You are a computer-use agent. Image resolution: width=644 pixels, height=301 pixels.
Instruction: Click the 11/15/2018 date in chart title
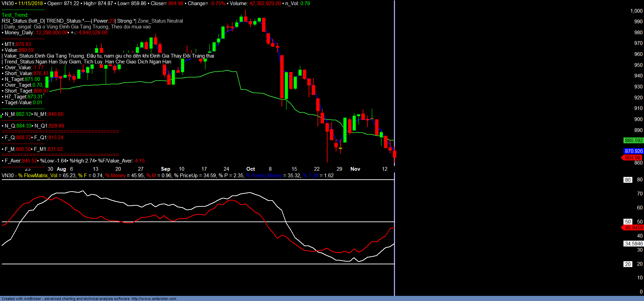pos(30,3)
